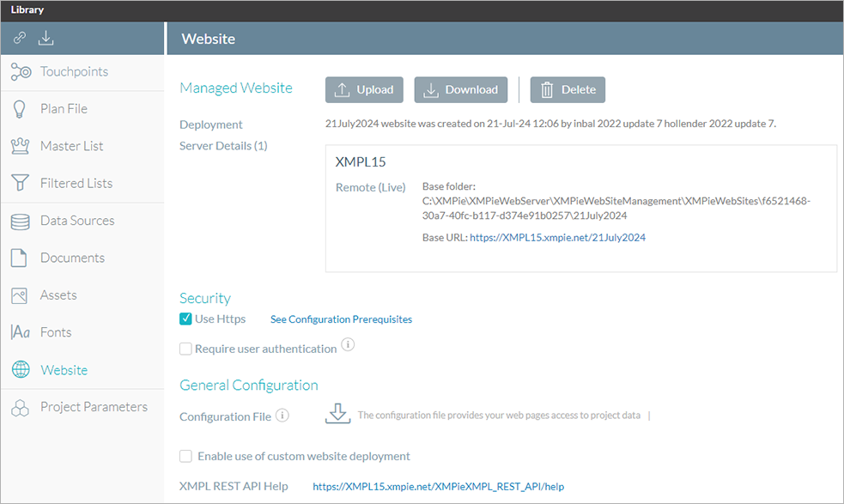The width and height of the screenshot is (844, 504).
Task: Click the Plan File lightbulb icon
Action: (20, 109)
